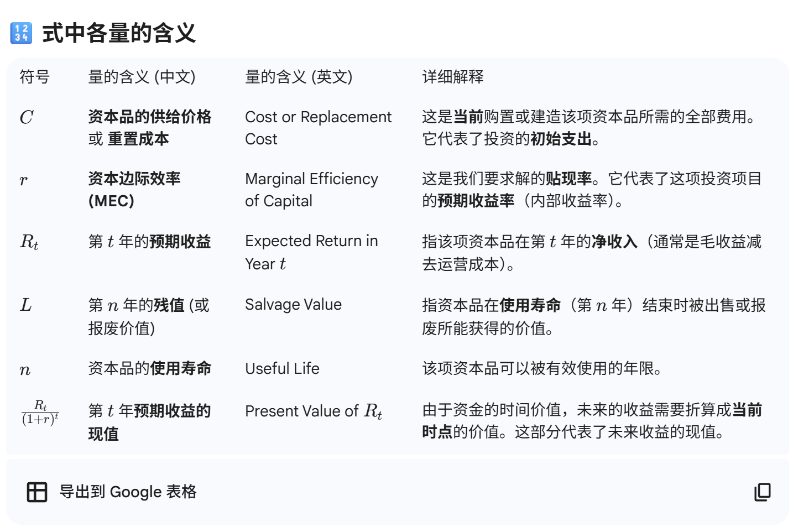Image resolution: width=793 pixels, height=532 pixels.
Task: Select the 量的含义 (英文) column header
Action: pyautogui.click(x=299, y=77)
